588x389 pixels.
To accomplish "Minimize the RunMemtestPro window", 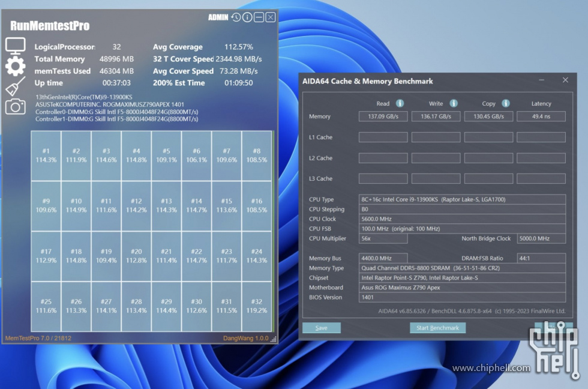I will click(259, 17).
